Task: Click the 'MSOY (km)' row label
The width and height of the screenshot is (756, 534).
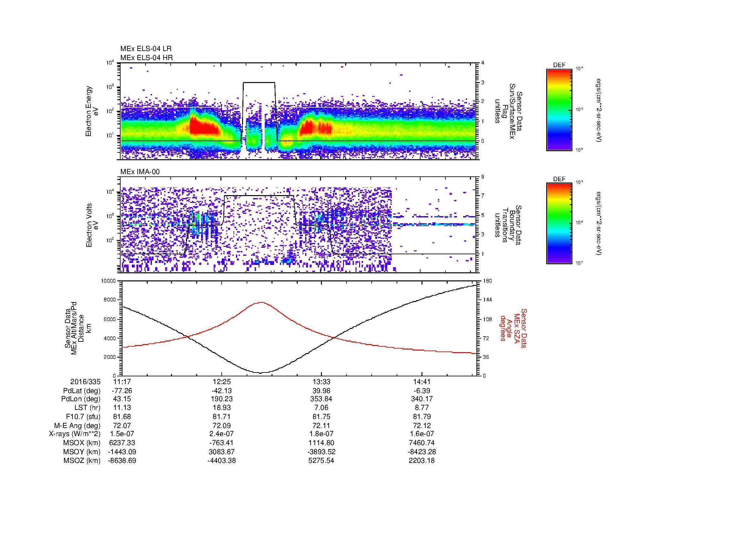Action: pos(82,452)
